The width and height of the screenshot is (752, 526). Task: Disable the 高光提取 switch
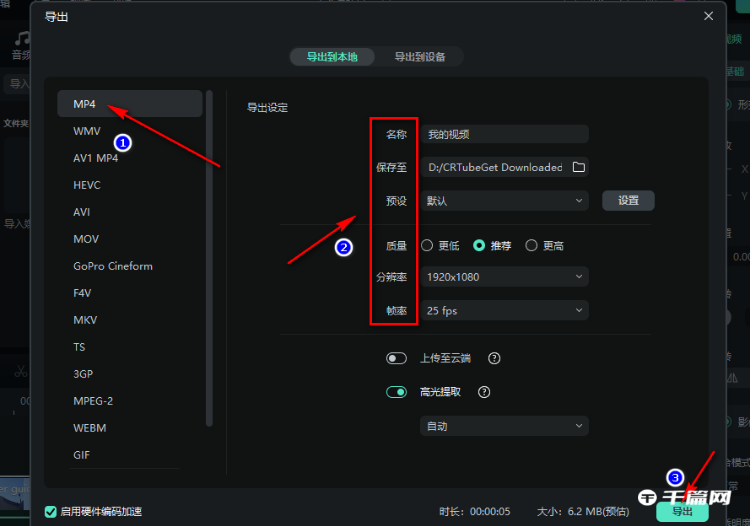pyautogui.click(x=396, y=393)
